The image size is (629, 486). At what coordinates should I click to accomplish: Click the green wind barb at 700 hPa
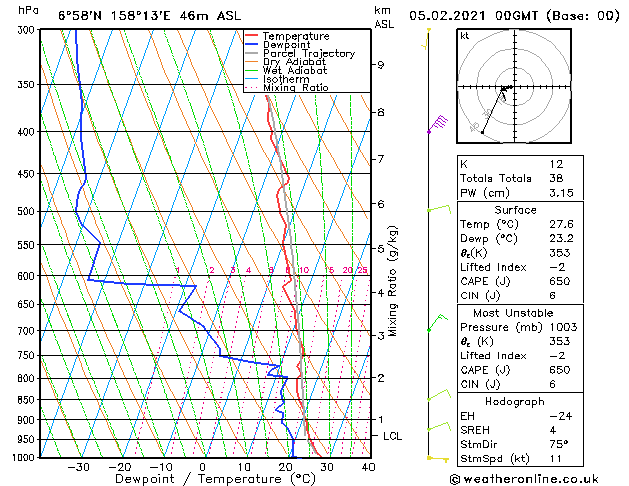coord(437,323)
